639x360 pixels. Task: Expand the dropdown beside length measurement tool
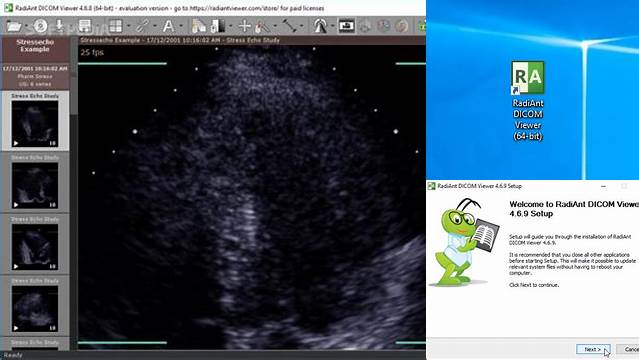tap(302, 26)
